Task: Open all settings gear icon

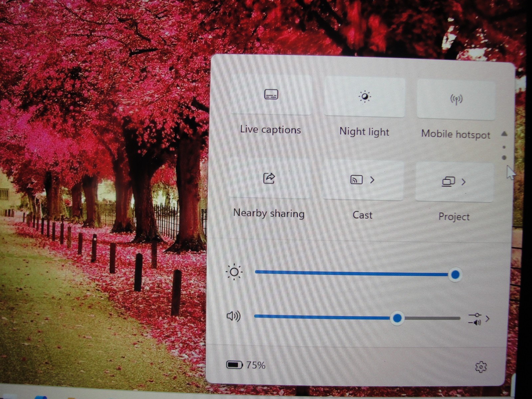Action: pyautogui.click(x=481, y=367)
